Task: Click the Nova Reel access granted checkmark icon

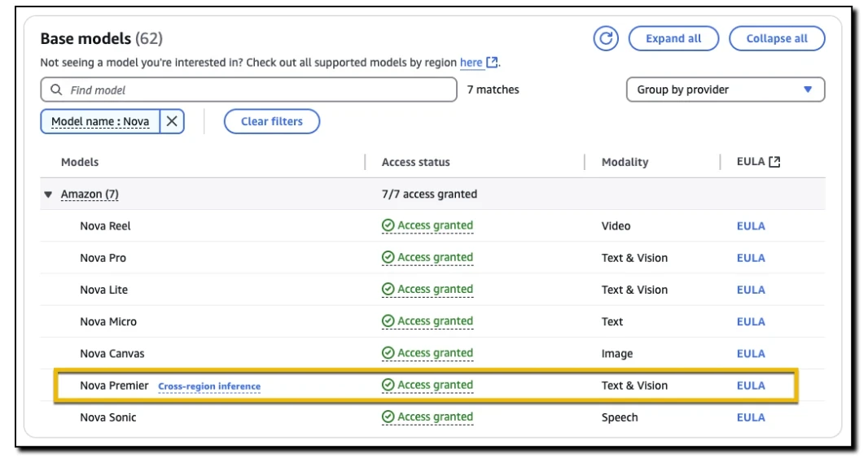Action: coord(388,226)
